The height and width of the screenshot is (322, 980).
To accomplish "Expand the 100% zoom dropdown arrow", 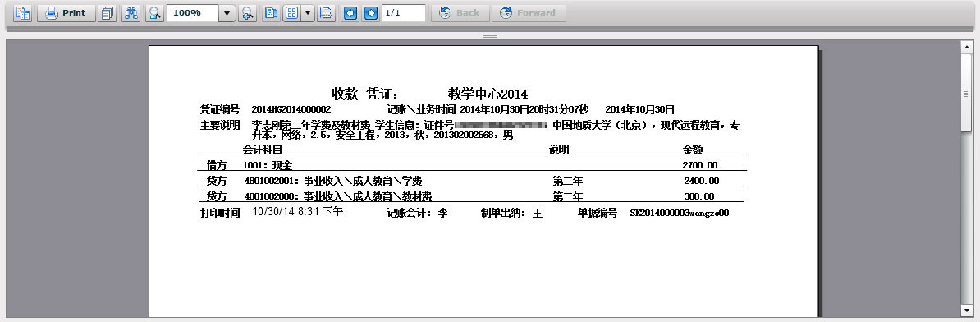I will (x=227, y=13).
